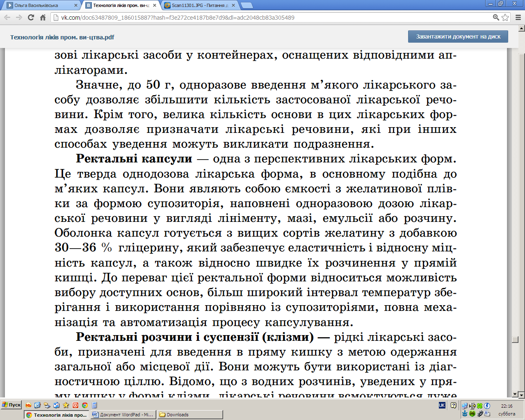The height and width of the screenshot is (420, 525).
Task: Open the network connection tray icon
Action: point(465,406)
